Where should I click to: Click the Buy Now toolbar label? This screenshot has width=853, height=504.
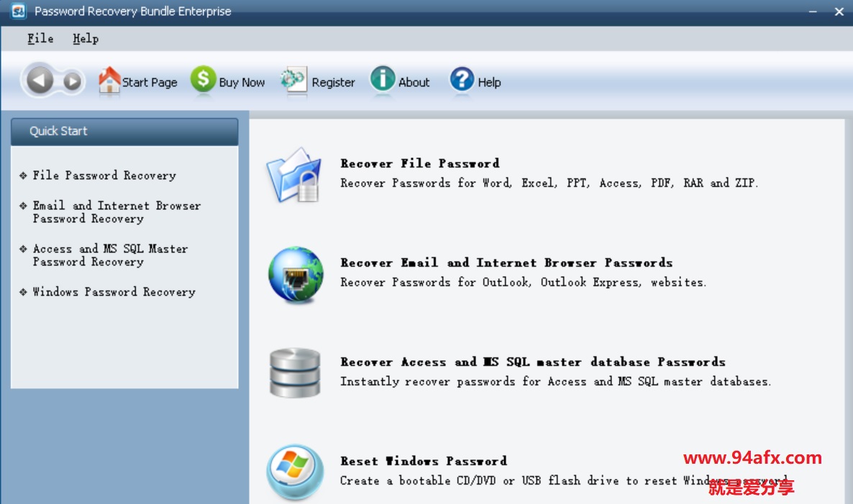click(242, 82)
